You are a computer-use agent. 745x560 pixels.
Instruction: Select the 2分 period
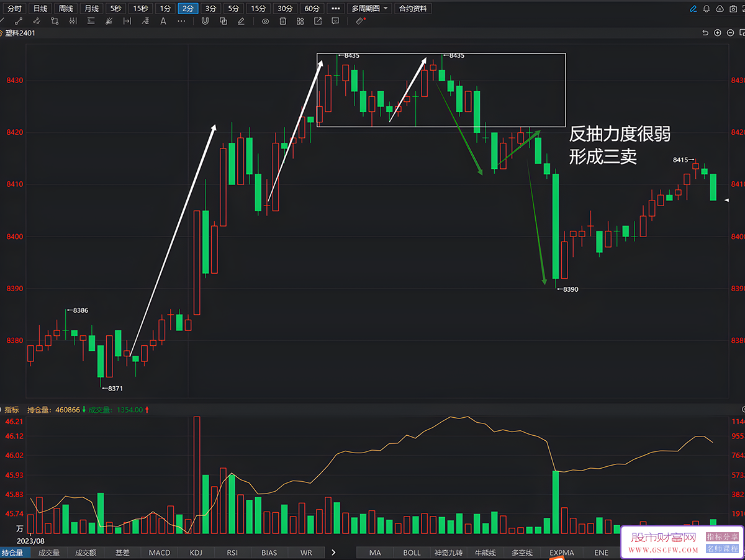188,9
